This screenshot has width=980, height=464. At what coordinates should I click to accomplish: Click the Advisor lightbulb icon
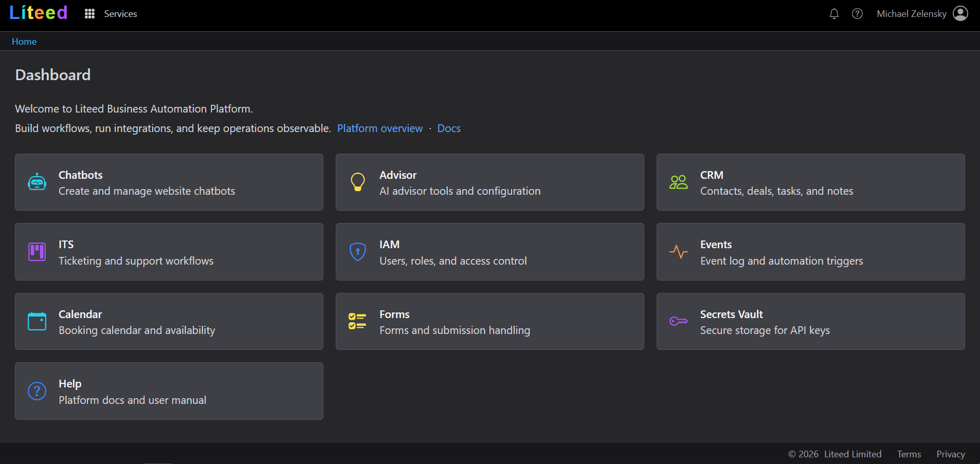(x=358, y=182)
